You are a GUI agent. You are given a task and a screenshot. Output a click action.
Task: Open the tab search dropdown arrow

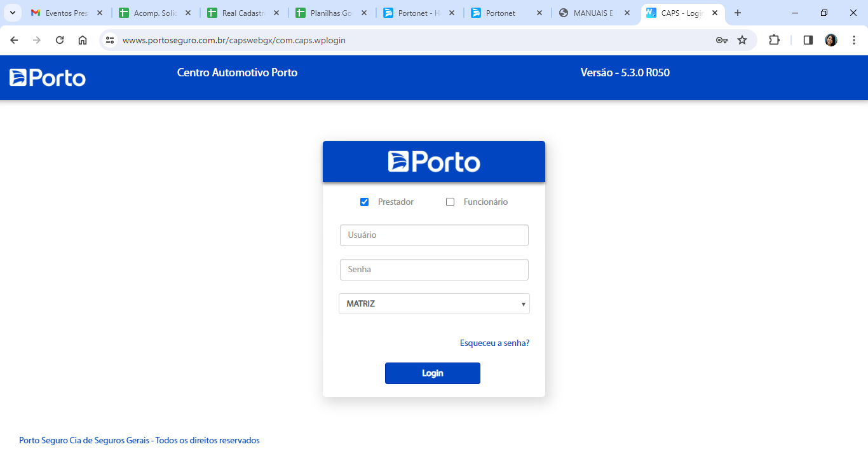[x=12, y=13]
